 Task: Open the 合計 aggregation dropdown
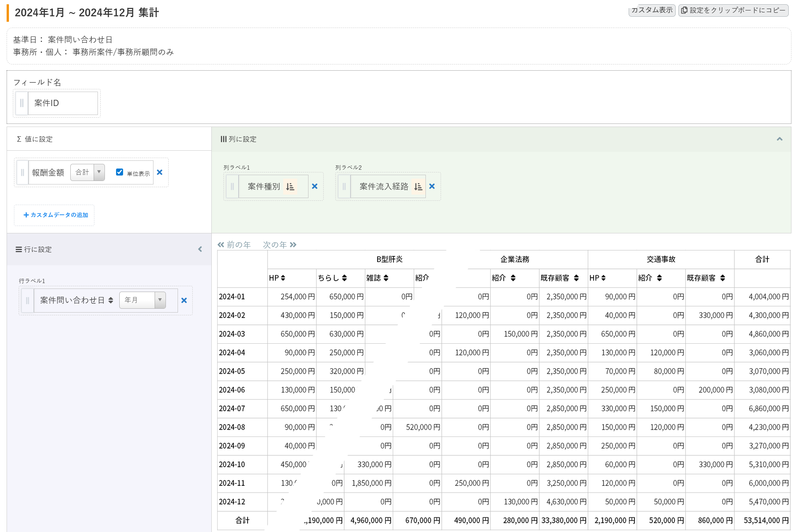pyautogui.click(x=87, y=172)
